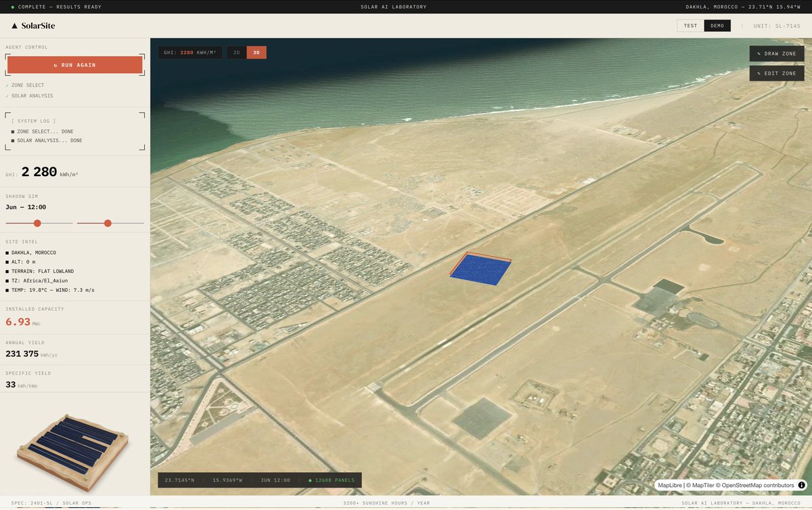Screen dimensions: 812x510
Task: Click the top bar Dakhla coordinates text
Action: pos(743,7)
